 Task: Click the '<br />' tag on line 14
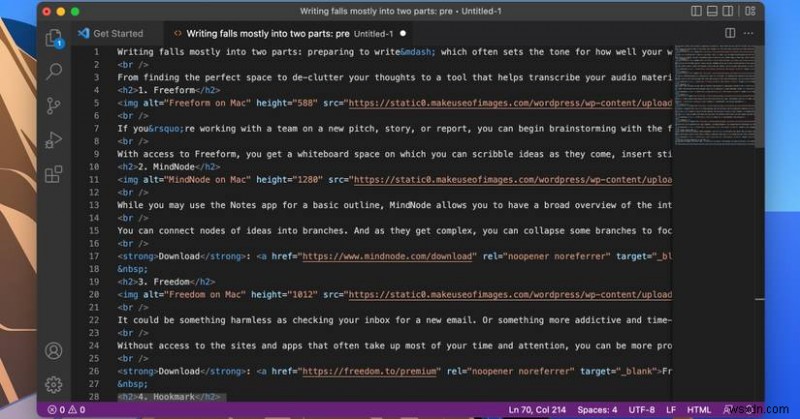(x=133, y=218)
